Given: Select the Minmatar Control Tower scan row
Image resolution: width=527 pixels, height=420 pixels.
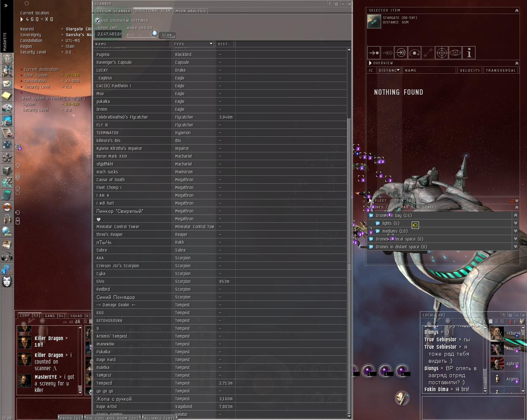Looking at the screenshot, I should 220,226.
